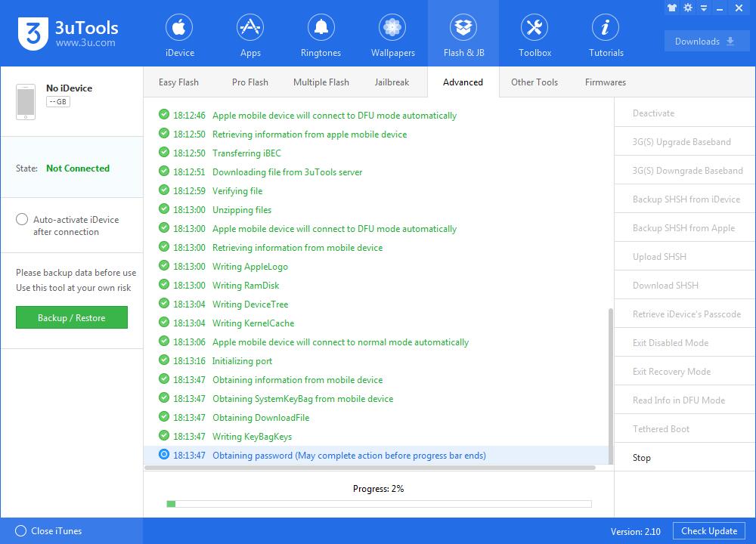Go to the Ringtones section
756x544 pixels.
[x=321, y=36]
